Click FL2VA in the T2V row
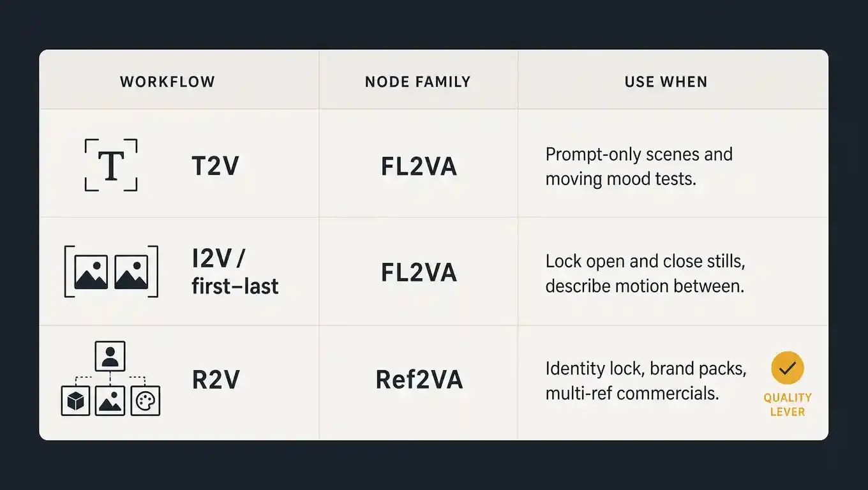 [x=419, y=167]
